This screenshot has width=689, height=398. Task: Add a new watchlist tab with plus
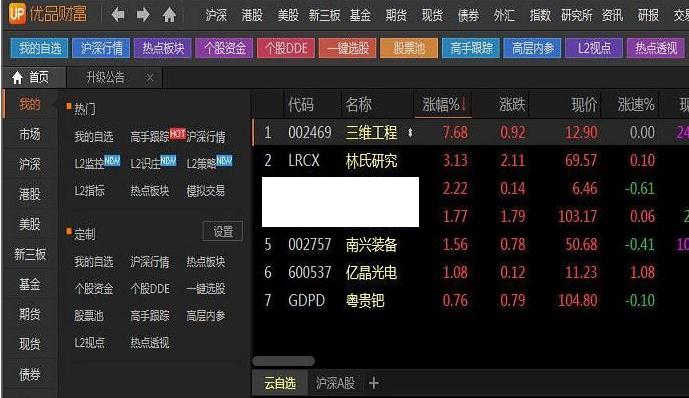coord(374,383)
